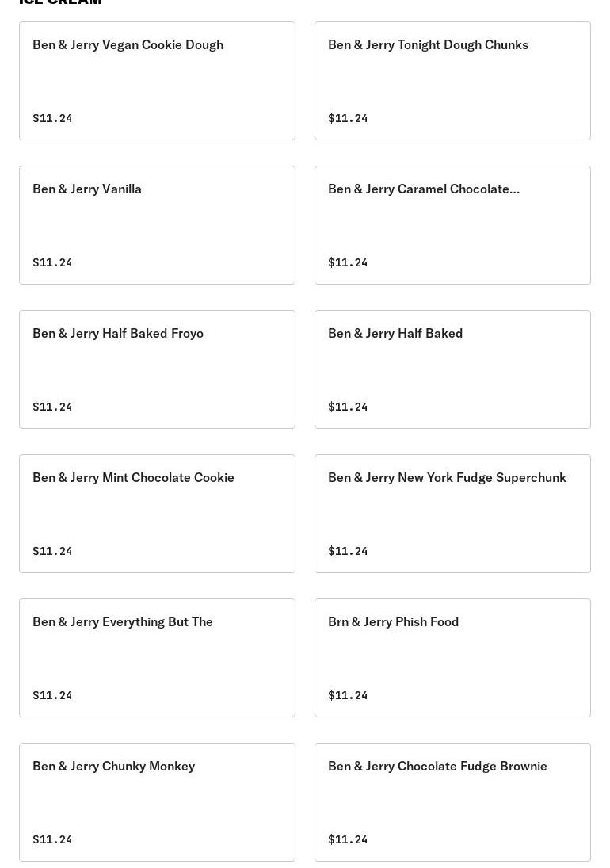Select Ben & Jerry Tonight Dough Chunks
The width and height of the screenshot is (610, 868).
(452, 81)
